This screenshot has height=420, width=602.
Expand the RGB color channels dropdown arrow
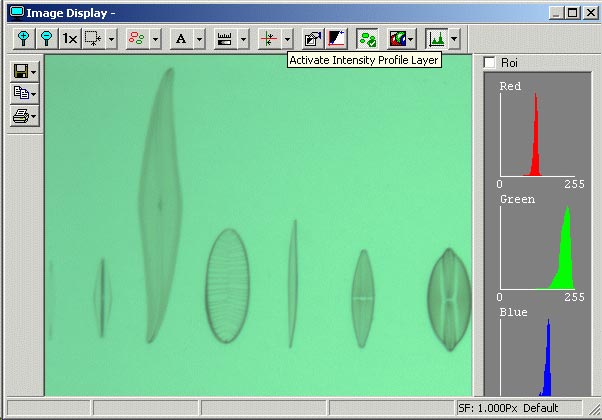point(412,39)
